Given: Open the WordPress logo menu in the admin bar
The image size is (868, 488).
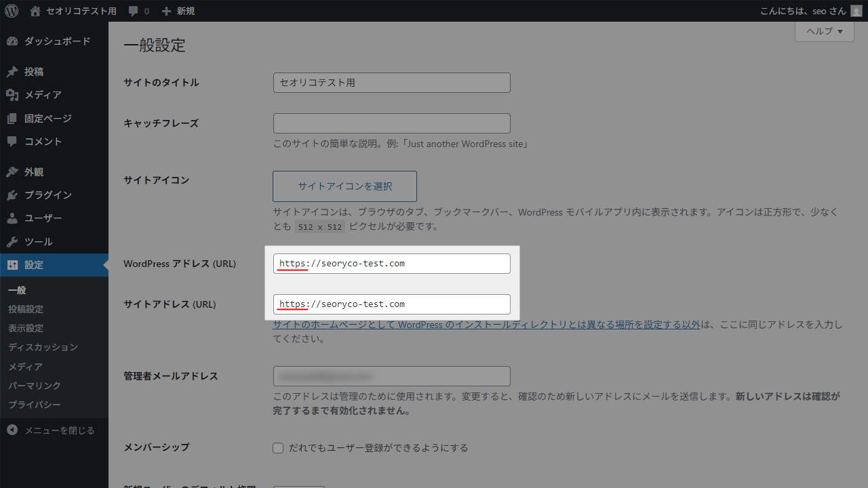Looking at the screenshot, I should click(x=11, y=11).
